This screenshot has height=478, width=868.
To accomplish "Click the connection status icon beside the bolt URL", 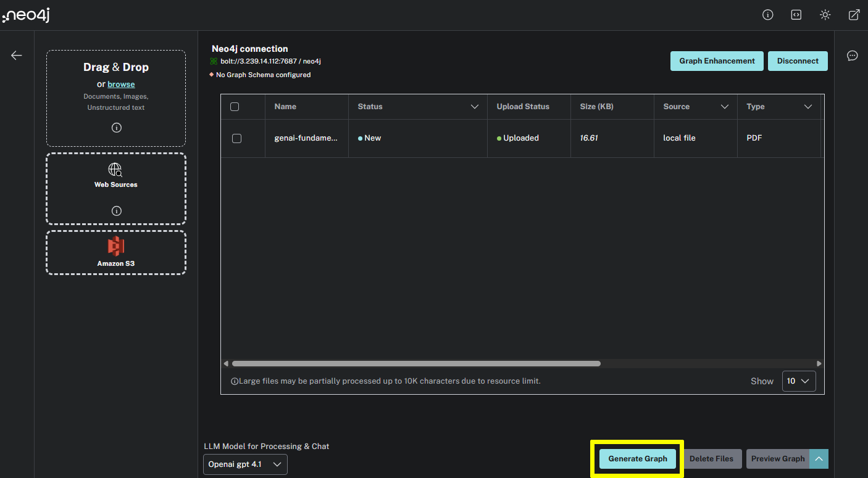I will point(214,61).
